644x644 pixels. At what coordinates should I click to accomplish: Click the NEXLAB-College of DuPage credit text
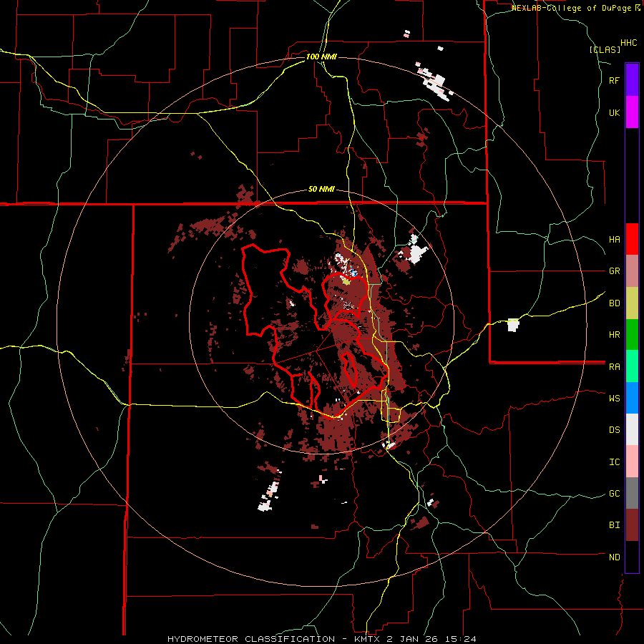click(572, 8)
